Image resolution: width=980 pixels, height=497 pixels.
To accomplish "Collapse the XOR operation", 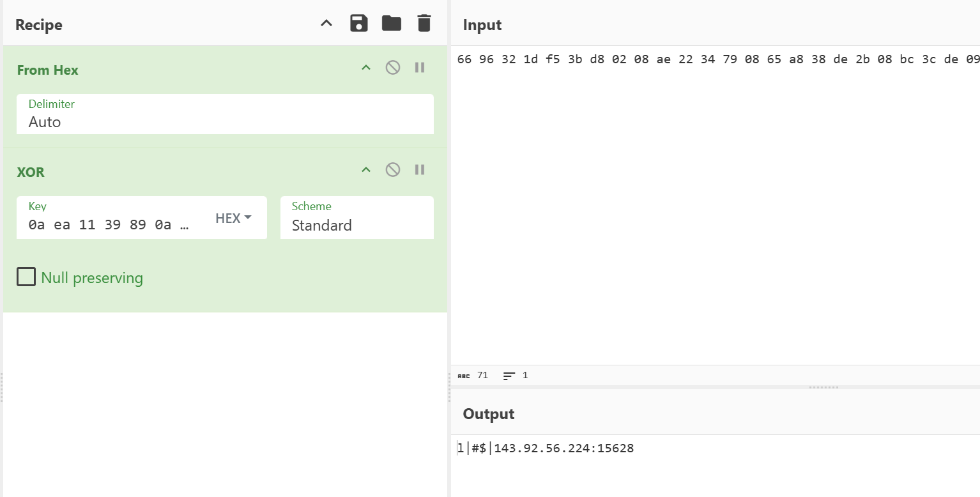I will (366, 169).
